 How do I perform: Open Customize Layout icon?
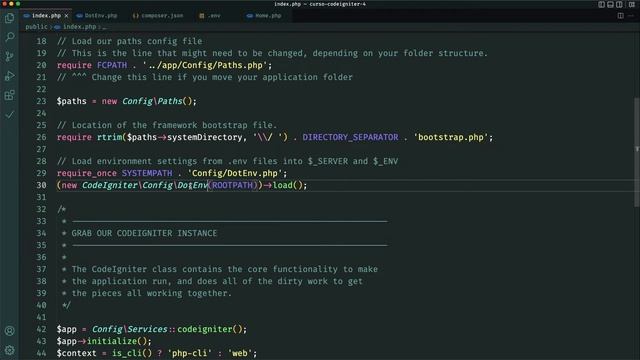[631, 4]
